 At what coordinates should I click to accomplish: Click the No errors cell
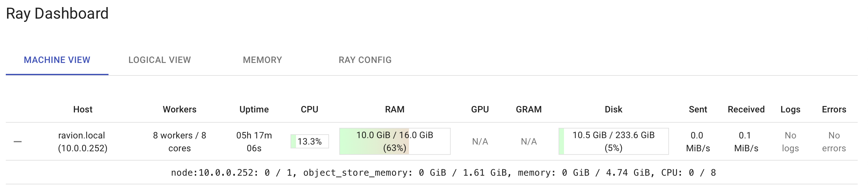tap(834, 142)
